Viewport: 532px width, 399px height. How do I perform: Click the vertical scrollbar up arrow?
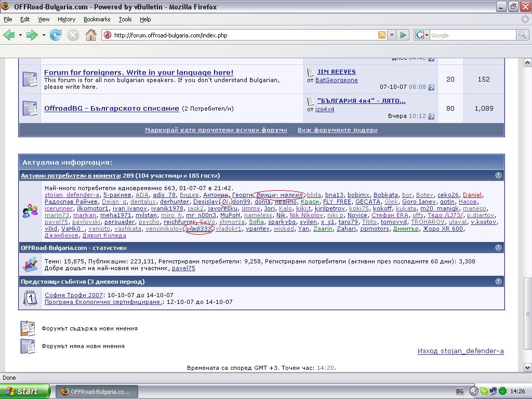pyautogui.click(x=528, y=62)
